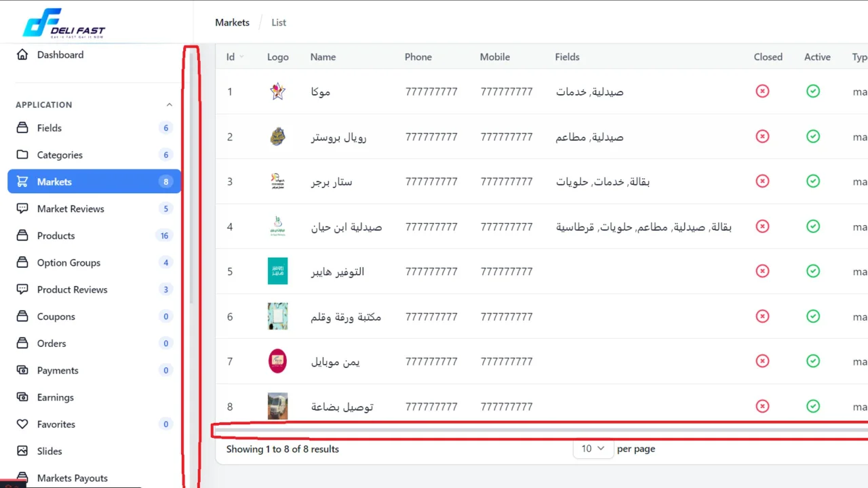Open Market Reviews from the sidebar

click(x=22, y=209)
